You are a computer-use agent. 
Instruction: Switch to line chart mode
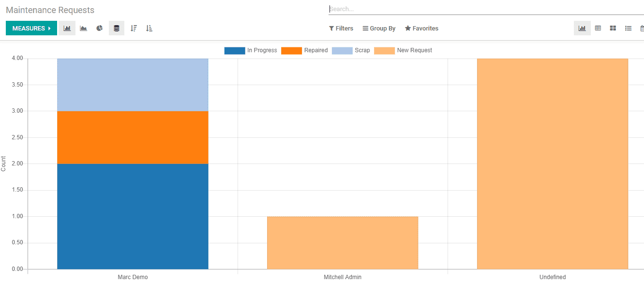83,28
